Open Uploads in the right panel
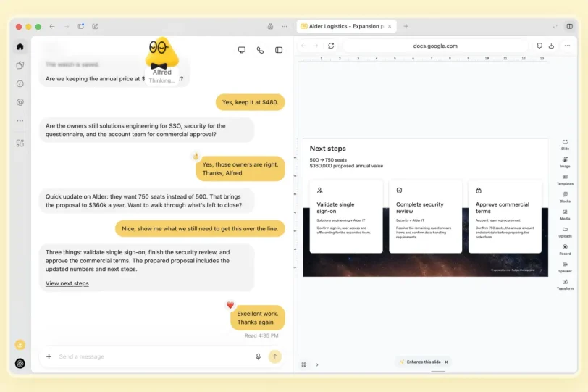The height and width of the screenshot is (392, 588). click(x=565, y=232)
